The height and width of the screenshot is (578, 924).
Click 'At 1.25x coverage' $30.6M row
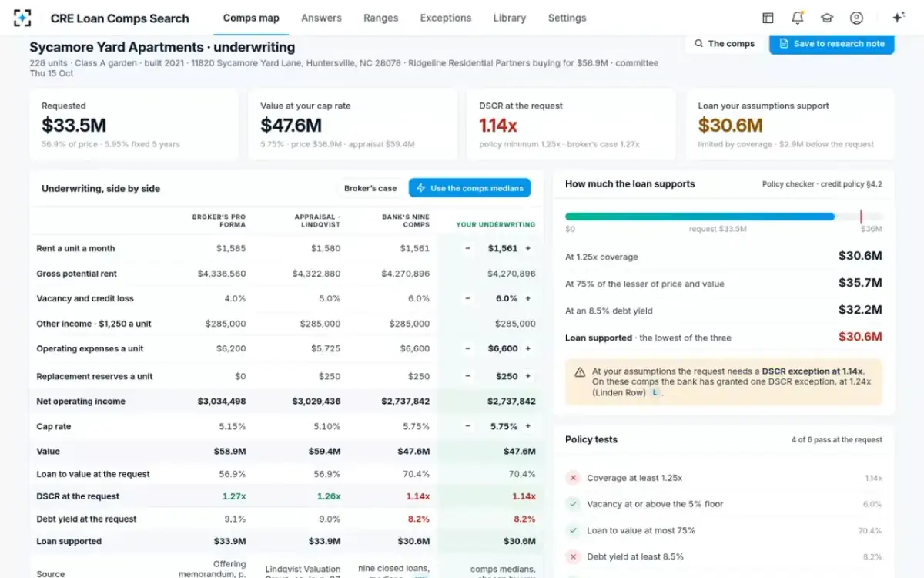point(724,257)
